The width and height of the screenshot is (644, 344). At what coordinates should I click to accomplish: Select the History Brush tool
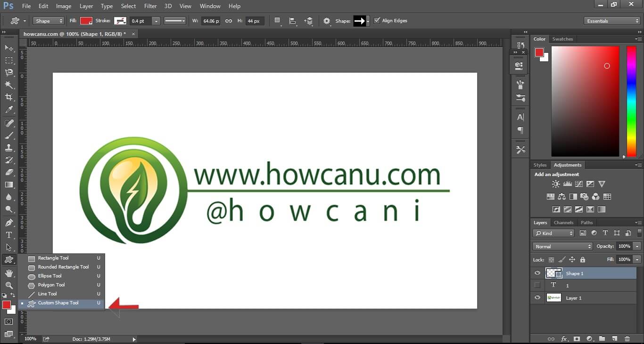(9, 160)
